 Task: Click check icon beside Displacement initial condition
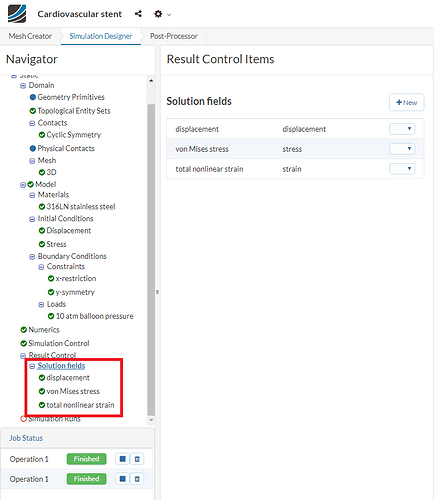[42, 230]
